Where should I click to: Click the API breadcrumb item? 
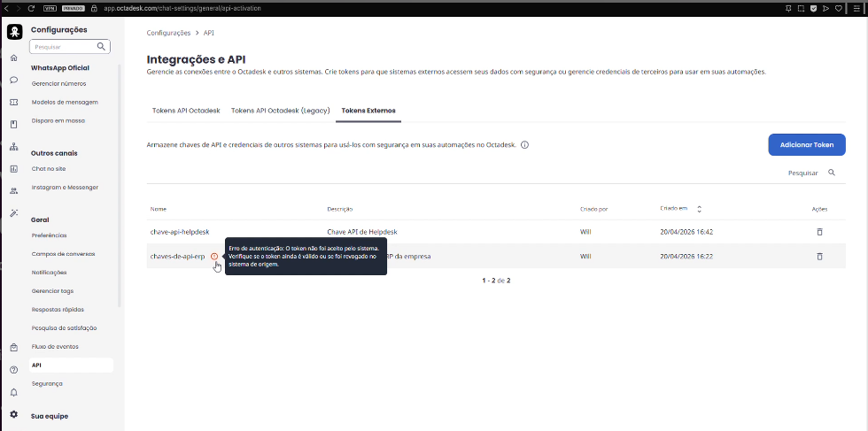coord(209,34)
